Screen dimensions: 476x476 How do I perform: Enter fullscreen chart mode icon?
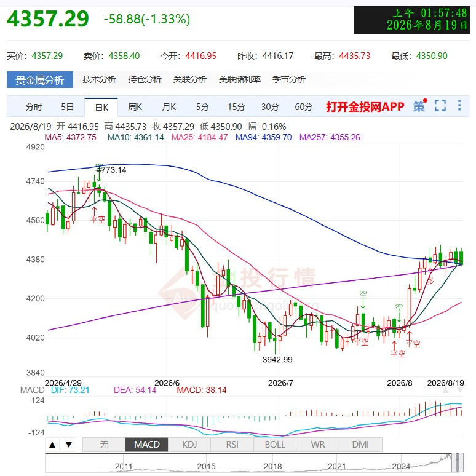pyautogui.click(x=440, y=106)
